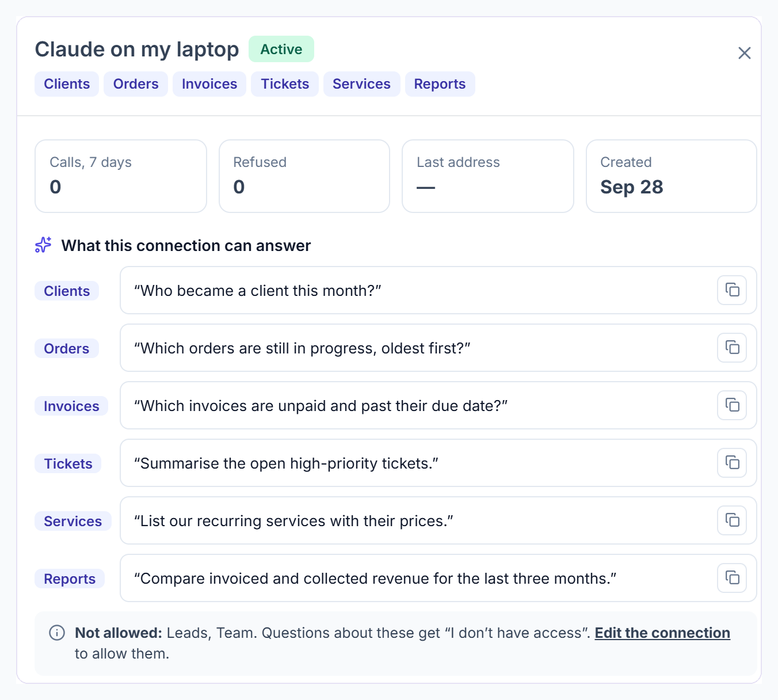
Task: Click the Calls, 7 days stat card
Action: [x=121, y=176]
